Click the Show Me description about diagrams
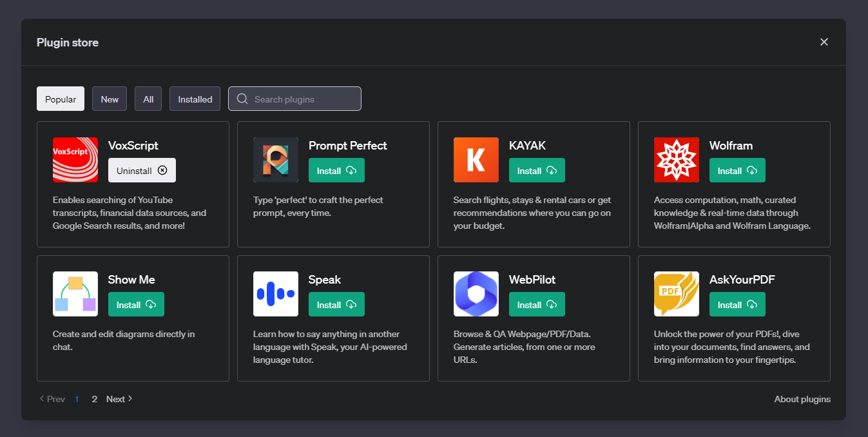Image resolution: width=868 pixels, height=437 pixels. pyautogui.click(x=124, y=340)
